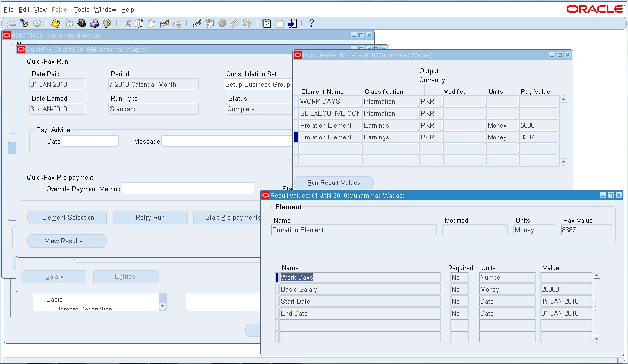Open Find using the flashlight toolbar icon

[23, 23]
